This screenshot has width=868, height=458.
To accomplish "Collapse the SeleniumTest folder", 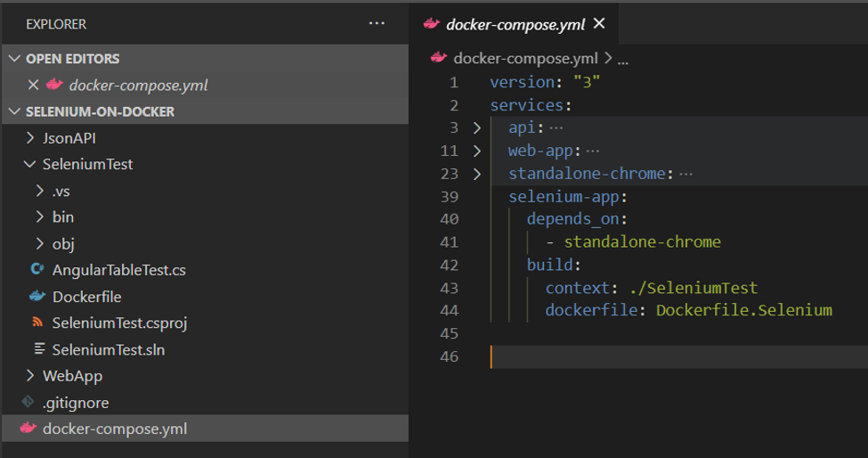I will pos(31,165).
